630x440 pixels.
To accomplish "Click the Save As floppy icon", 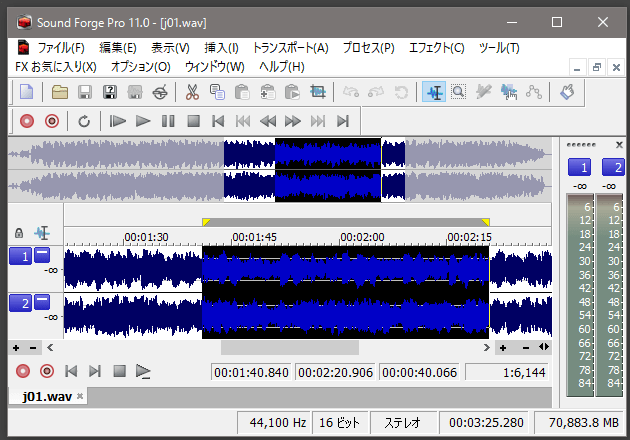I will pos(110,92).
